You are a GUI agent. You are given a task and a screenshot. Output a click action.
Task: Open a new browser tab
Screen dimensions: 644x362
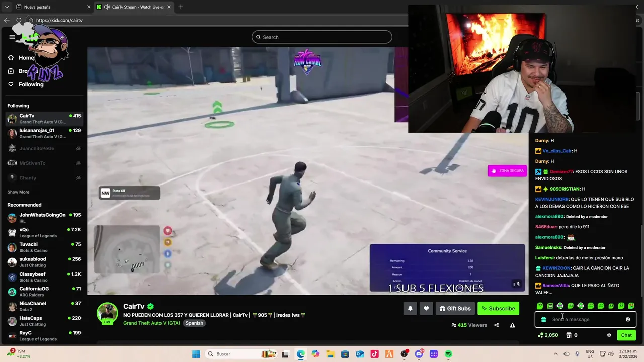coord(181,7)
